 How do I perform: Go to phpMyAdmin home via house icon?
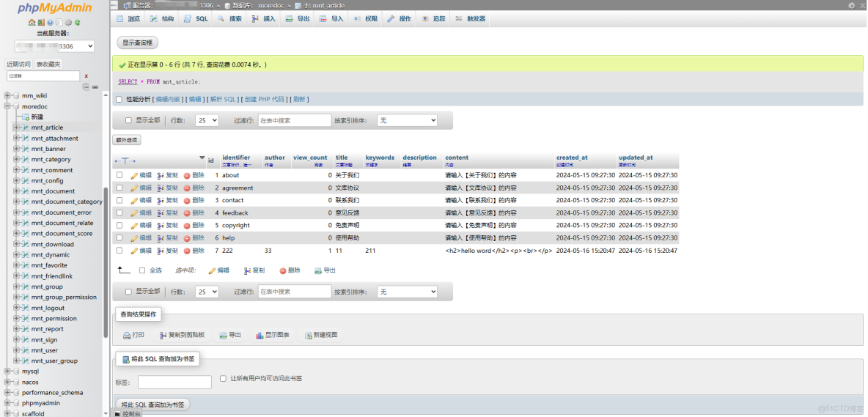click(32, 23)
